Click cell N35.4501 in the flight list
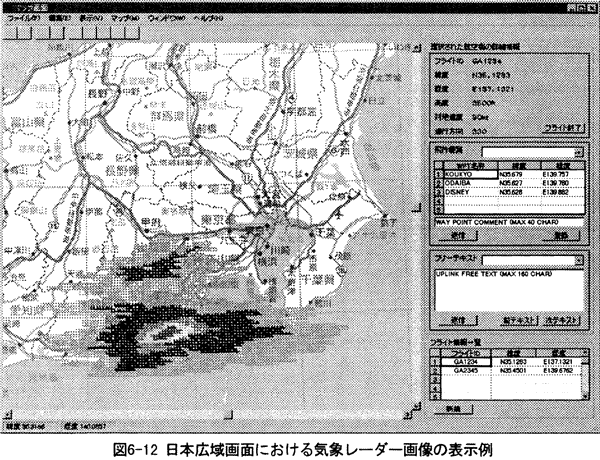Viewport: 600px width, 460px height. pyautogui.click(x=513, y=371)
